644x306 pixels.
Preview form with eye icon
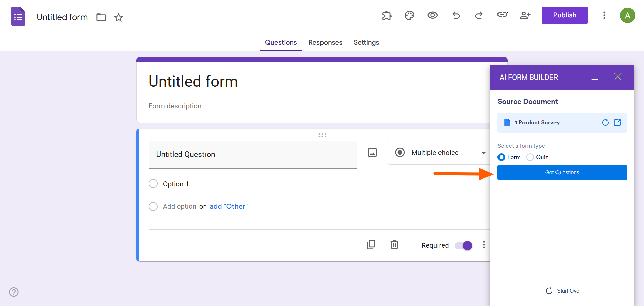tap(433, 15)
